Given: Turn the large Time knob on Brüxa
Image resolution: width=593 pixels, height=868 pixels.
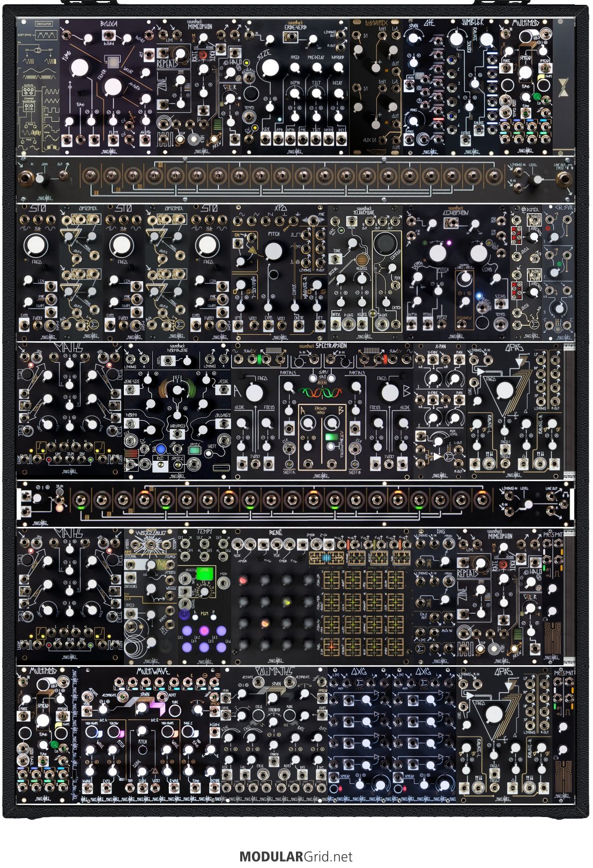Looking at the screenshot, I should click(x=79, y=68).
